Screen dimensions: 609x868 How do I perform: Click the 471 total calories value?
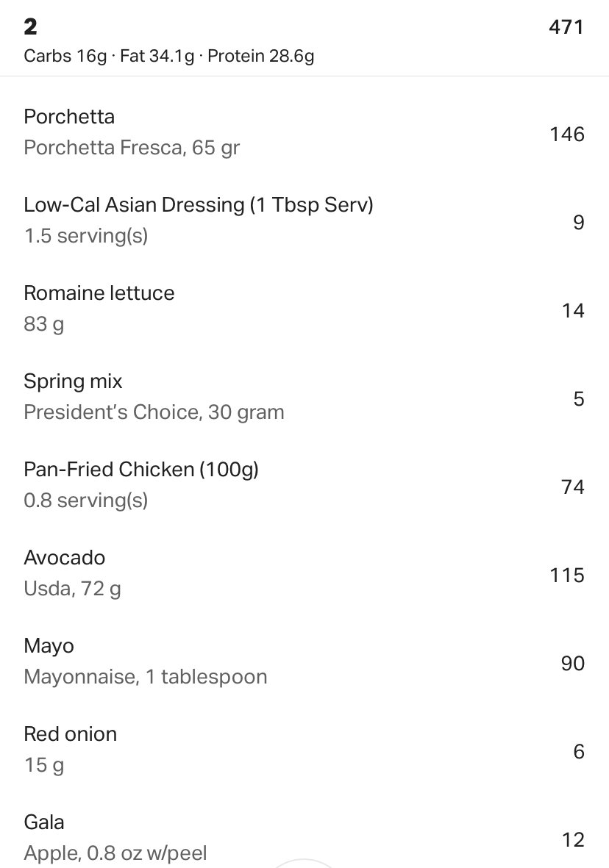click(566, 27)
